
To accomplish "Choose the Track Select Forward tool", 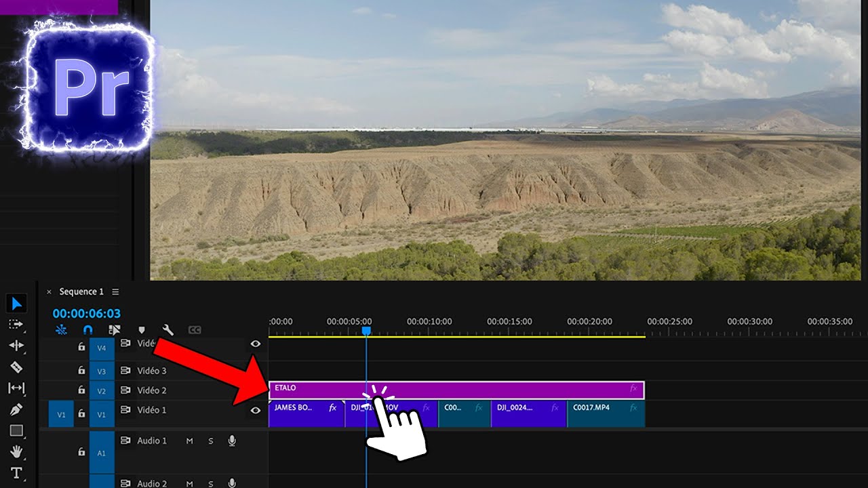I will (x=16, y=325).
